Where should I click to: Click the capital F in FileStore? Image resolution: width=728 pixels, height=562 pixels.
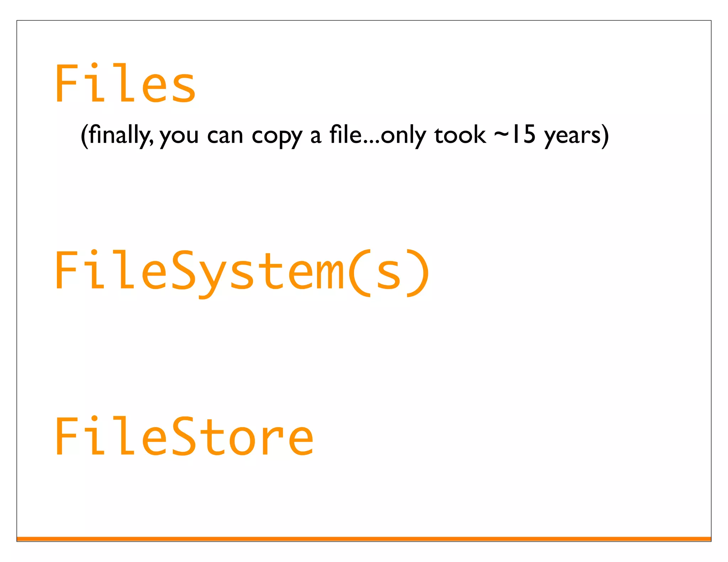pos(67,436)
